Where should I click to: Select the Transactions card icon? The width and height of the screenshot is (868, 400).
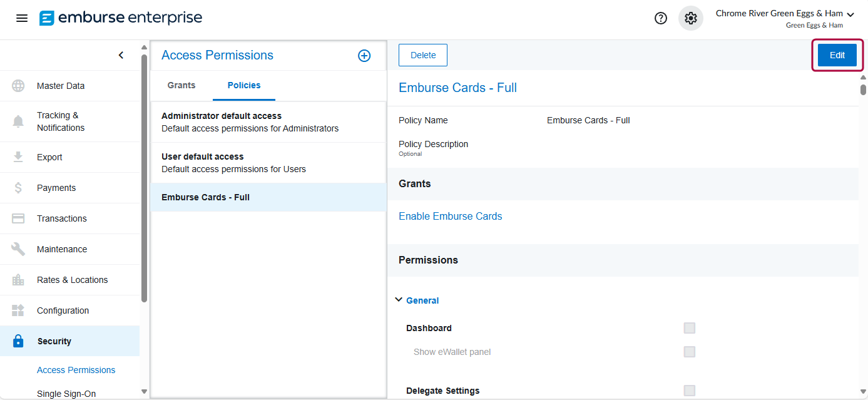coord(18,218)
